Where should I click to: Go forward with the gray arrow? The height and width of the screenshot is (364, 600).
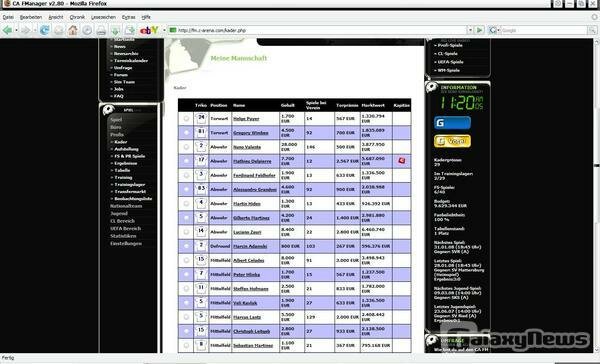click(x=25, y=30)
